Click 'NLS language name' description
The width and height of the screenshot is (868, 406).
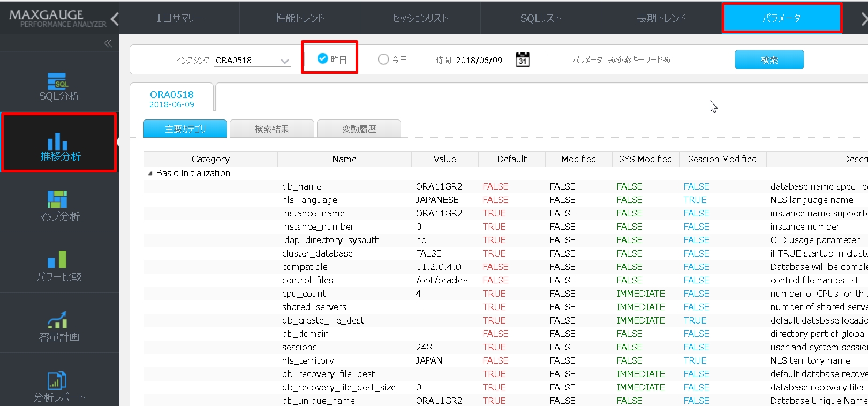(x=812, y=200)
